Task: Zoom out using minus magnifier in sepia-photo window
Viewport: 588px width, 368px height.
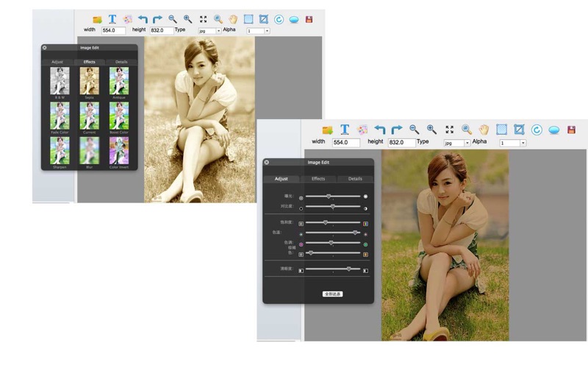Action: click(x=173, y=19)
